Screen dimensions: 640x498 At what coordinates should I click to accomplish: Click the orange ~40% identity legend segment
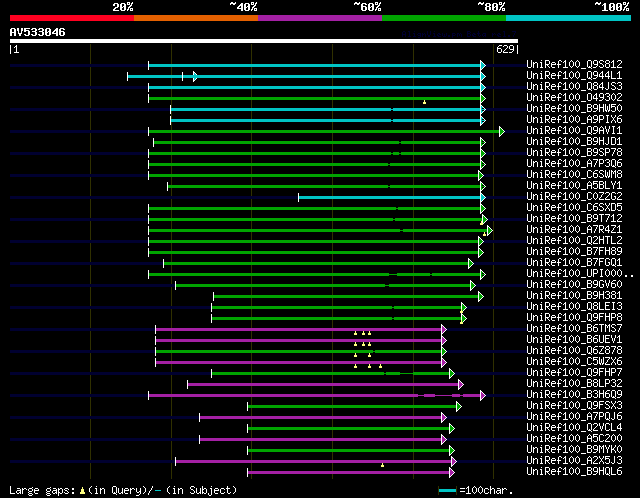point(196,18)
